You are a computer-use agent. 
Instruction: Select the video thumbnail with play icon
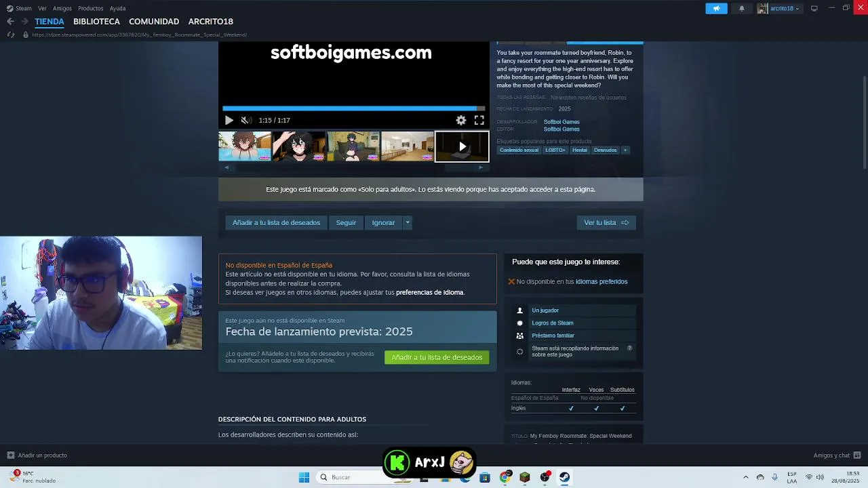pos(462,146)
